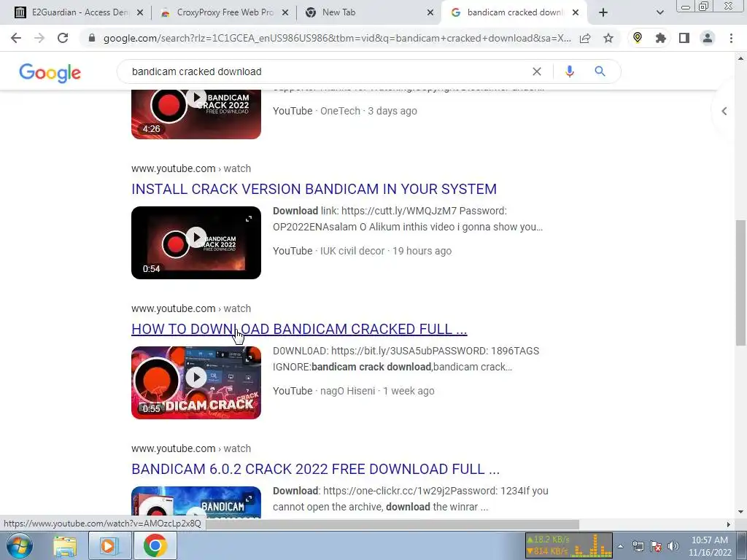Click 'YouTube · nagO Hiseni · 1 week ago'
This screenshot has width=747, height=560.
[x=354, y=391]
